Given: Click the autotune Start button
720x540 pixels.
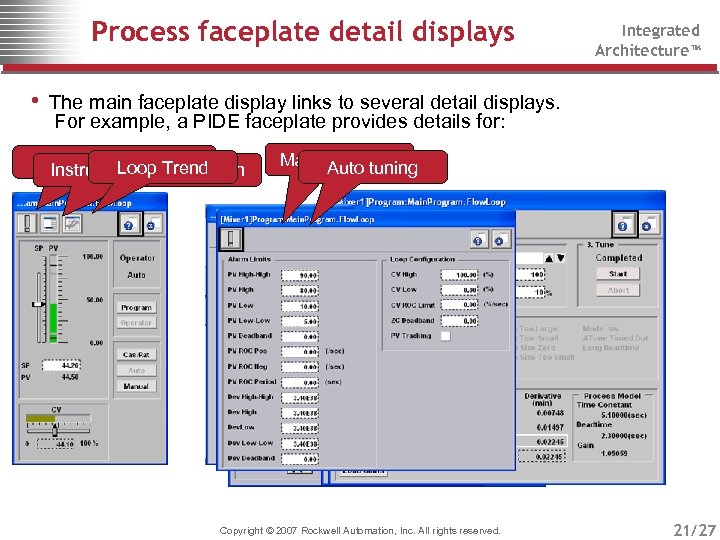Looking at the screenshot, I should point(618,274).
